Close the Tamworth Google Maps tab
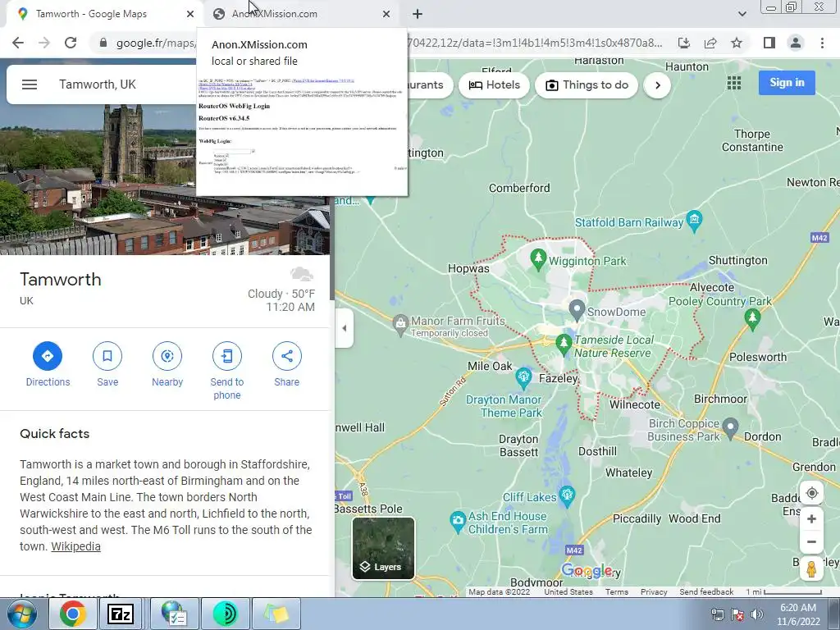Viewport: 840px width, 630px height. click(190, 14)
